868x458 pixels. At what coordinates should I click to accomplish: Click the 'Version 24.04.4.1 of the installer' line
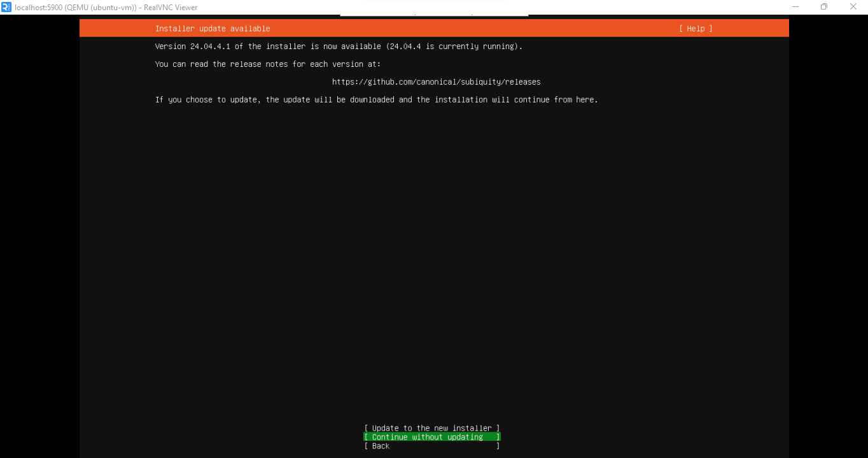pyautogui.click(x=339, y=47)
